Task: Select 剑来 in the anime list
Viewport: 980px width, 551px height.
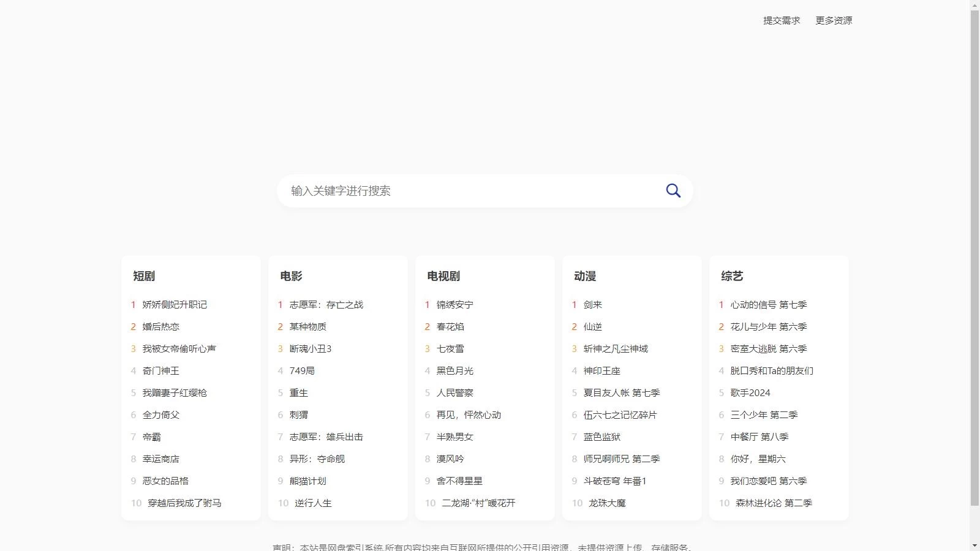Action: [x=592, y=305]
